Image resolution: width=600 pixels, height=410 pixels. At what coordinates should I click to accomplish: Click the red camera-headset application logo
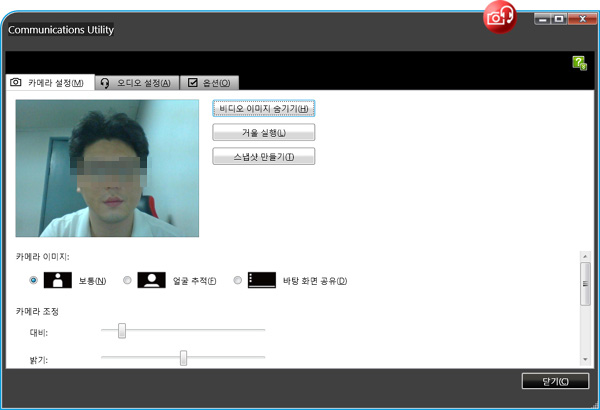pos(500,17)
